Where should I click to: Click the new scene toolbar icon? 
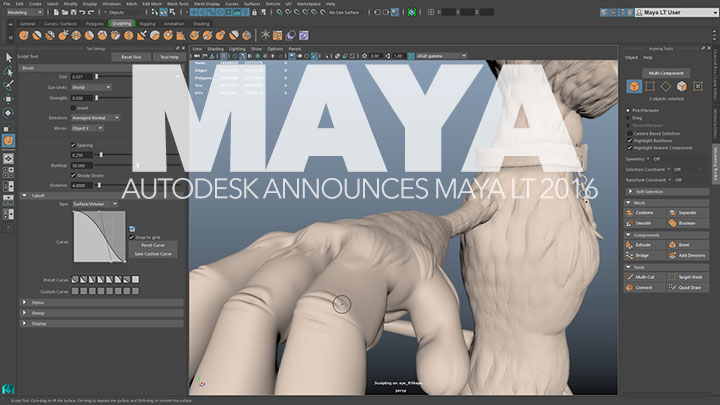[56, 12]
